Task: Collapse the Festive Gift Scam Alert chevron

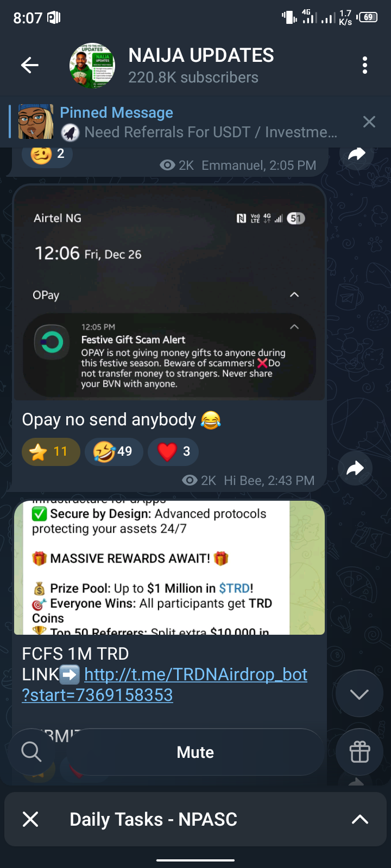Action: 294,327
